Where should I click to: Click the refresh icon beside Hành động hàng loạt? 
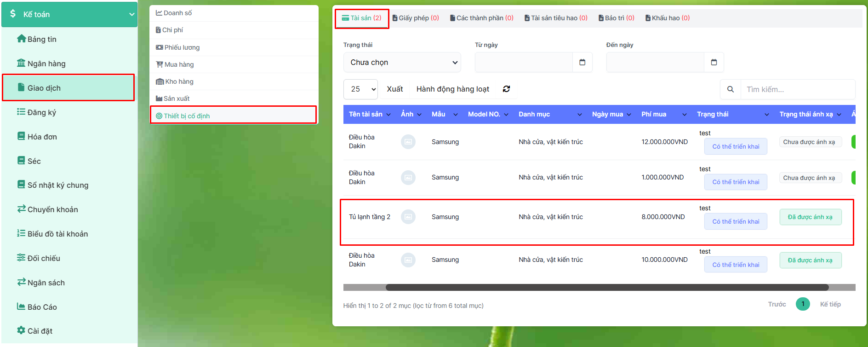[506, 89]
